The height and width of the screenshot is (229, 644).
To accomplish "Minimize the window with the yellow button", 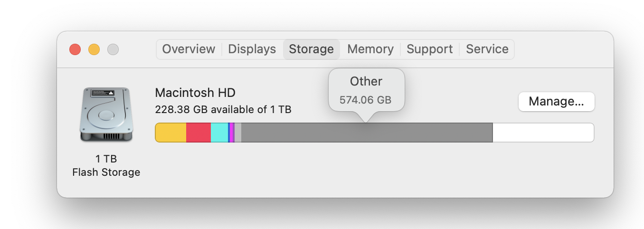I will (94, 49).
